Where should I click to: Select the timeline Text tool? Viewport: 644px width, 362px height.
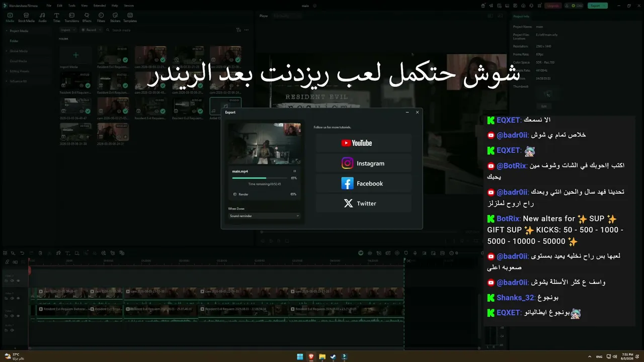(x=67, y=253)
